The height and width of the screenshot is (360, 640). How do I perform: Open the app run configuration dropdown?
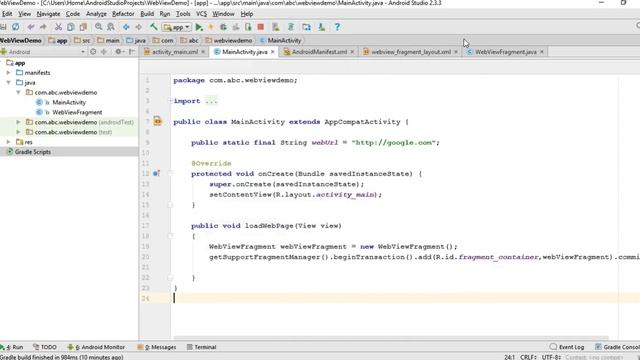click(x=176, y=27)
